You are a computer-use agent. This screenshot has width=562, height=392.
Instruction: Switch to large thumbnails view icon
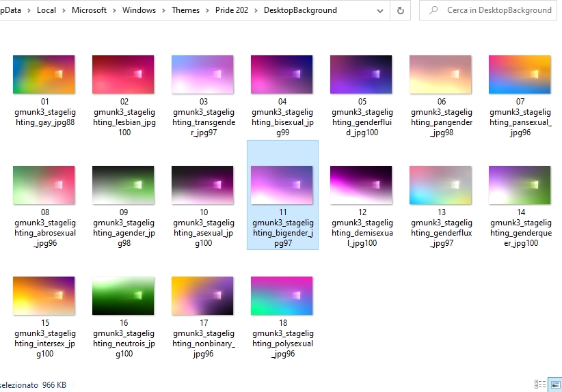556,384
